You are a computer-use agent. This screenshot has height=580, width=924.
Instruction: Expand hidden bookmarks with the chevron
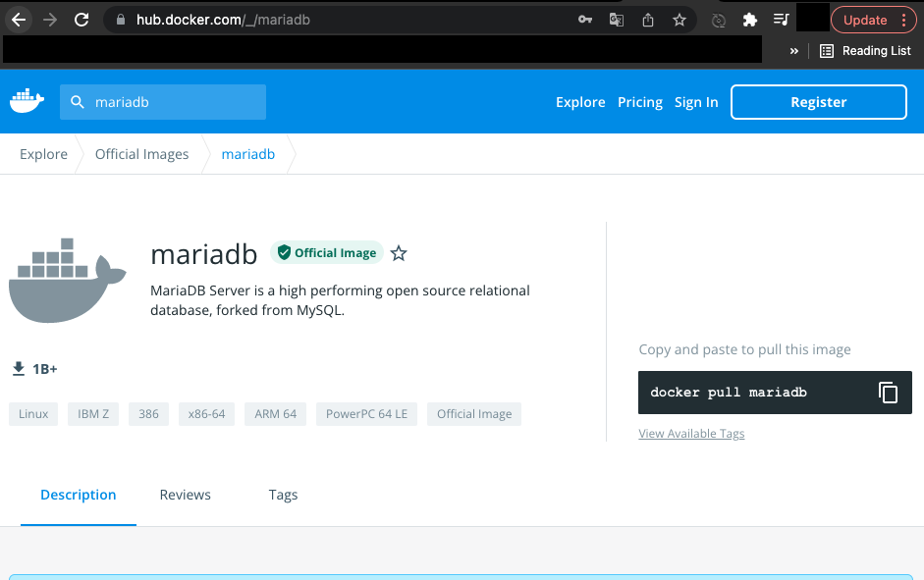[793, 51]
